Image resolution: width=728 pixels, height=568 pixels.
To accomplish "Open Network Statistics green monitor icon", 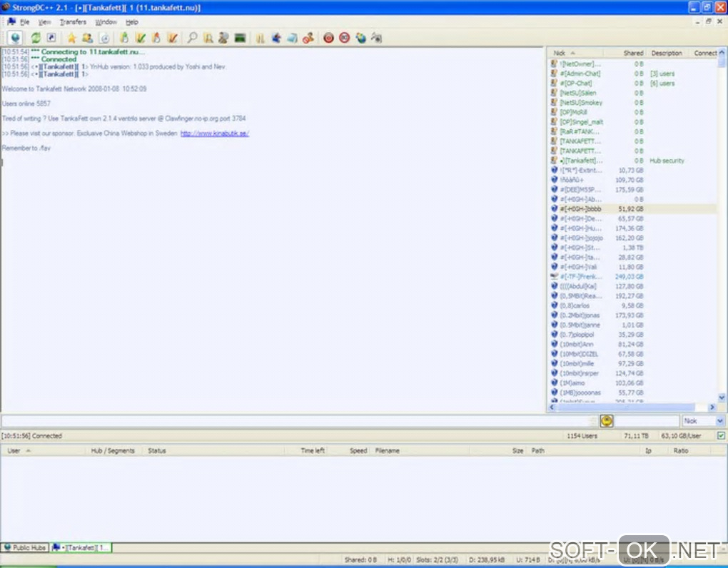I will [x=240, y=38].
